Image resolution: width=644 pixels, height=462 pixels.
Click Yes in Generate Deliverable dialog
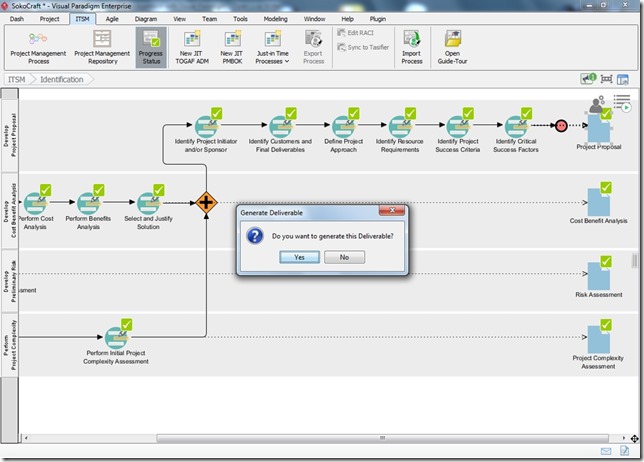299,257
